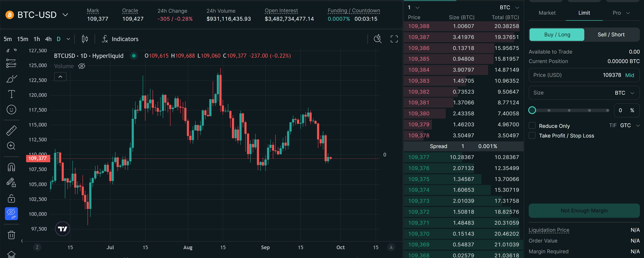The image size is (644, 258).
Task: Enter fullscreen chart mode
Action: (394, 39)
